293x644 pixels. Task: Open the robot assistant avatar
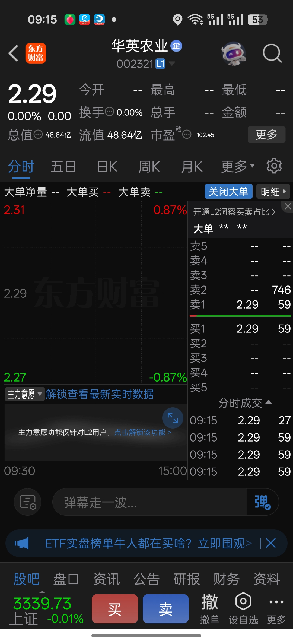coord(234,53)
